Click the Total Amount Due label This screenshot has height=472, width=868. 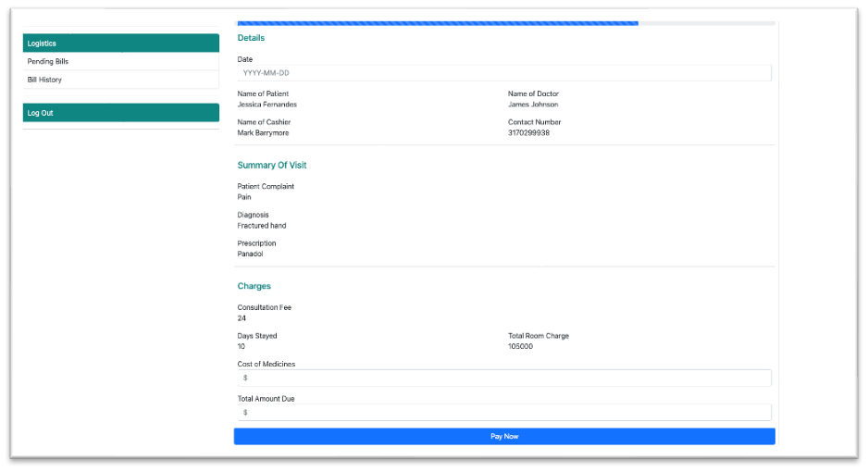(x=266, y=399)
